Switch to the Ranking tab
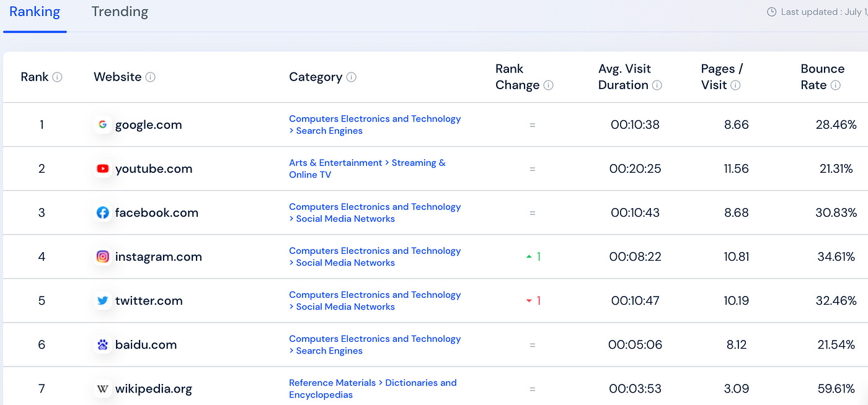Screen dimensions: 868x405 [35, 12]
